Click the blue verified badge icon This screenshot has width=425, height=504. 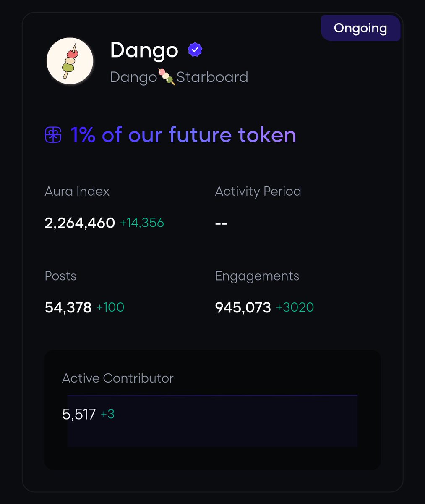[x=195, y=50]
